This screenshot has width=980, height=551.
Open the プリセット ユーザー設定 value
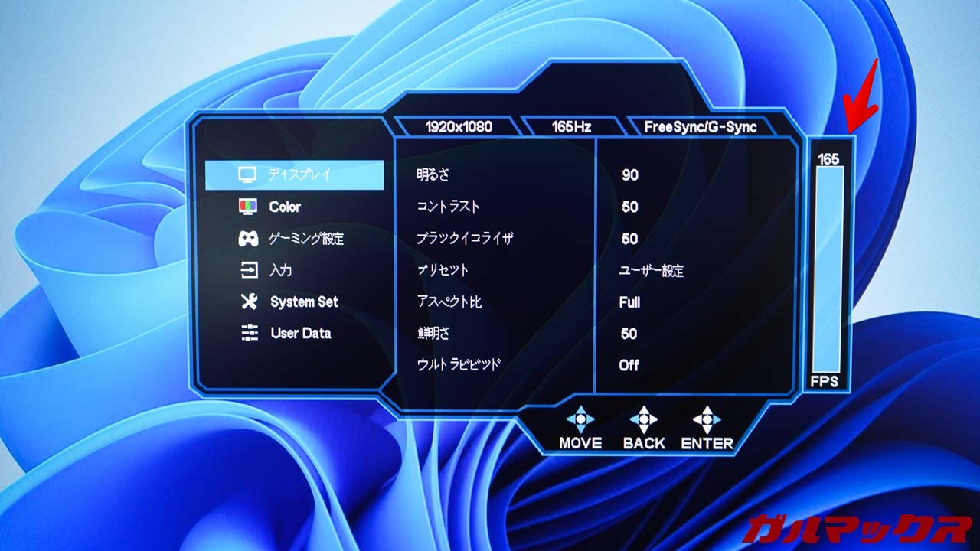point(651,270)
